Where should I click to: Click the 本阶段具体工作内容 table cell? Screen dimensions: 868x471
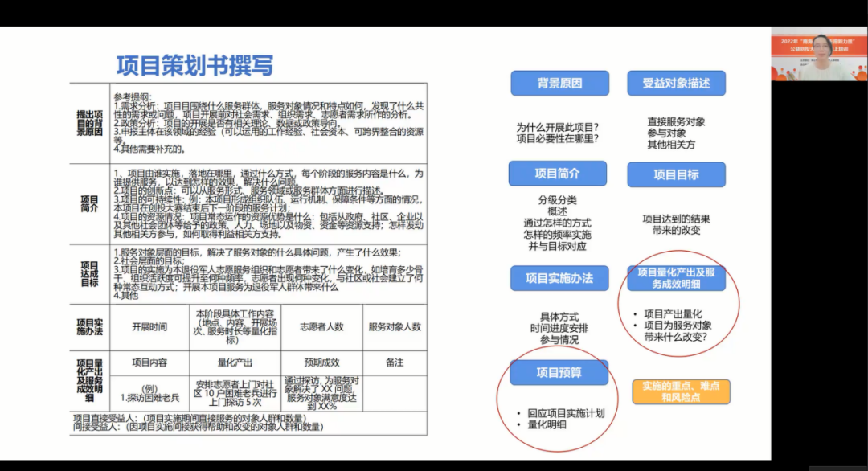tap(235, 327)
